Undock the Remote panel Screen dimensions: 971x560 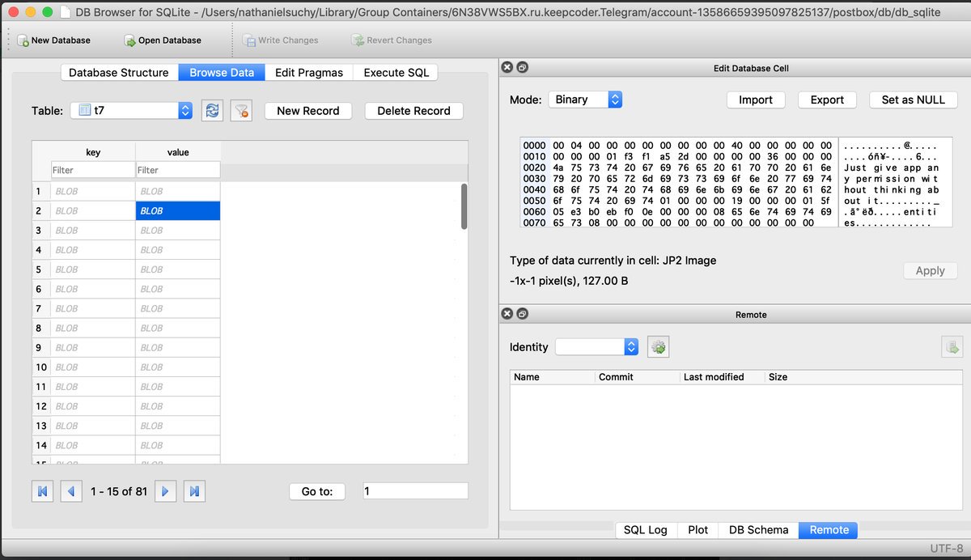(522, 314)
